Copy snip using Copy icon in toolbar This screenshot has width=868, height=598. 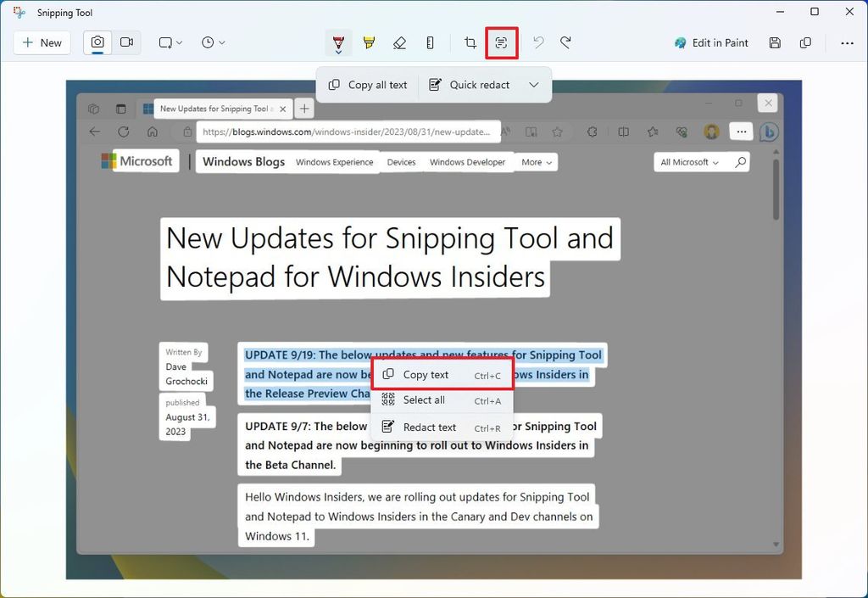tap(806, 42)
